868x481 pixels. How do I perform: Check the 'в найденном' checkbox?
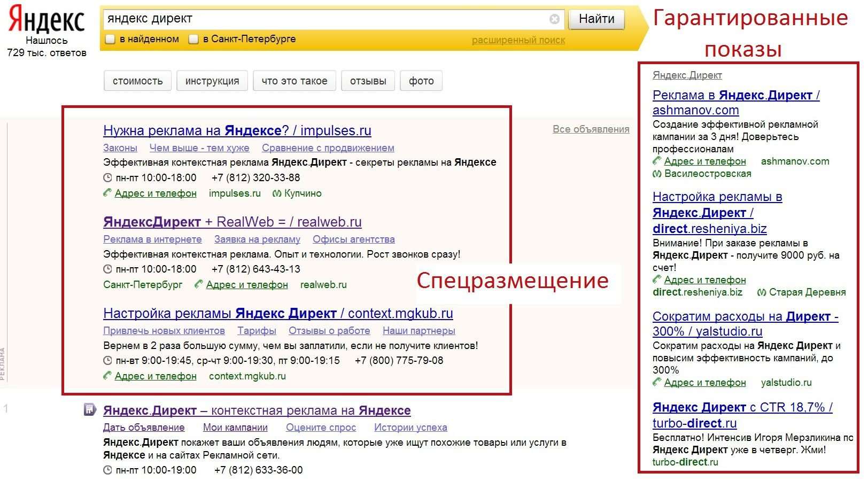point(110,39)
